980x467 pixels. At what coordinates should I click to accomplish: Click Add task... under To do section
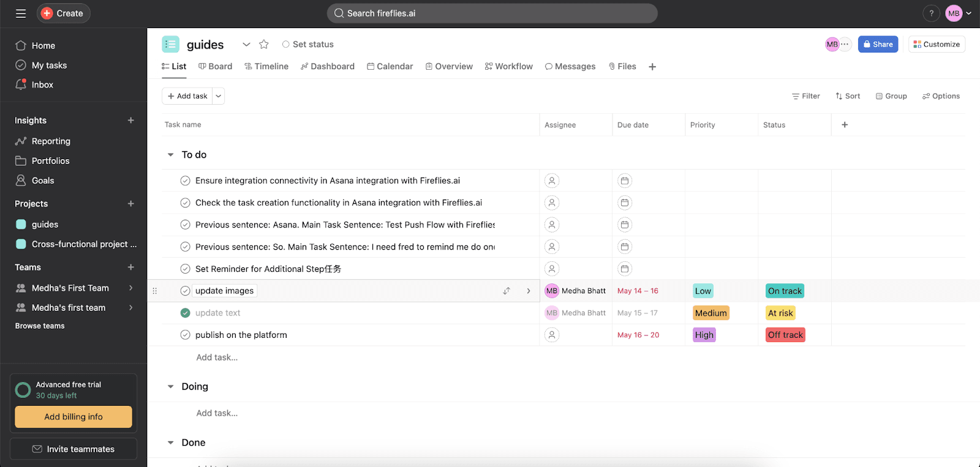[x=217, y=357]
